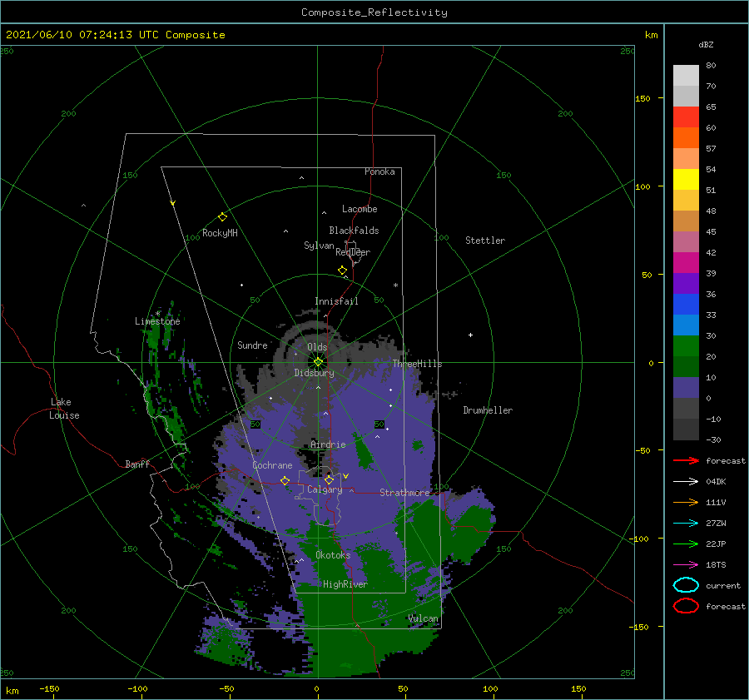Click the Blackfalds city label
Viewport: 749px width, 700px height.
354,231
